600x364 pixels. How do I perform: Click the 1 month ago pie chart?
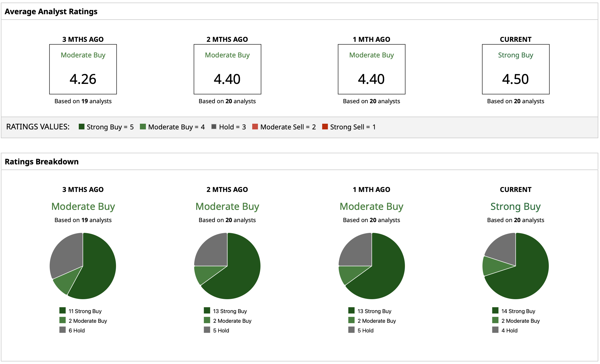point(371,266)
